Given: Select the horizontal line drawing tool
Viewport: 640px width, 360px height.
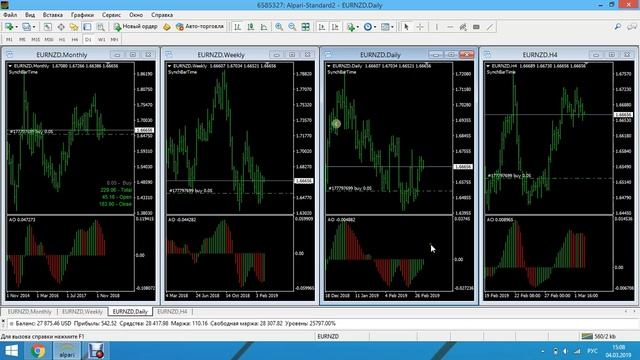Looking at the screenshot, I should [450, 27].
